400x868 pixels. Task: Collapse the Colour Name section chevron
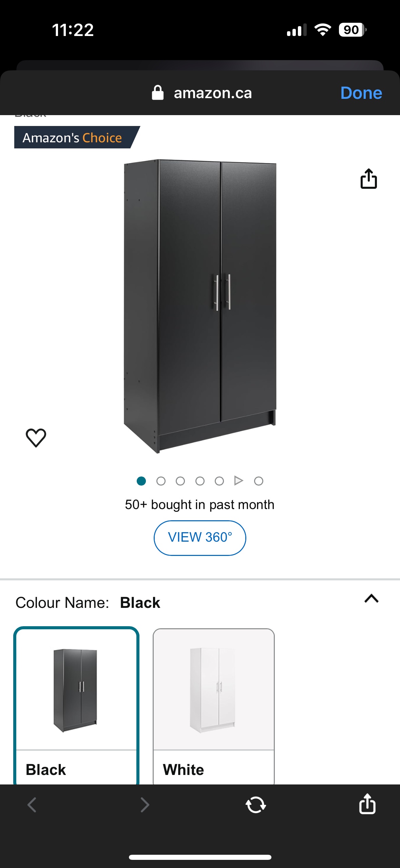(x=371, y=598)
